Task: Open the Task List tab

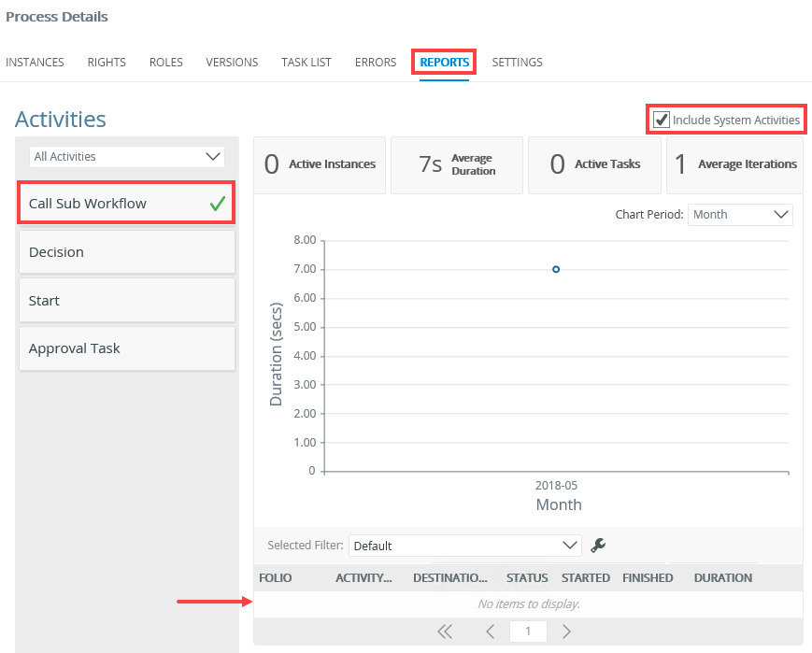Action: point(306,63)
